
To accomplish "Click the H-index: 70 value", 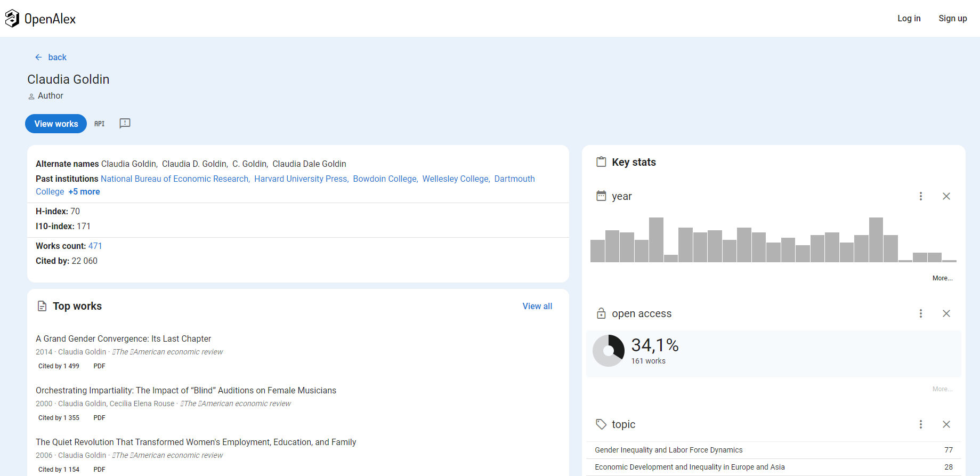I will tap(75, 211).
